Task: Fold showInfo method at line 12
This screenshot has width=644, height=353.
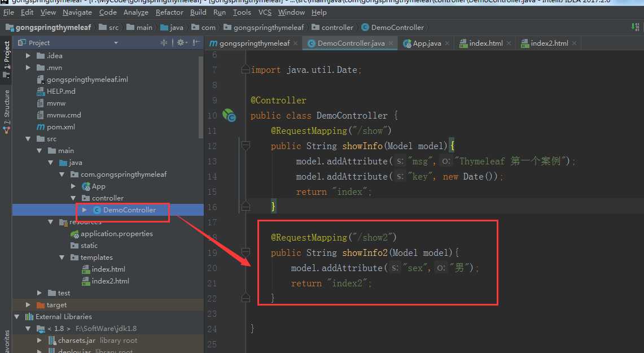Action: coord(246,145)
